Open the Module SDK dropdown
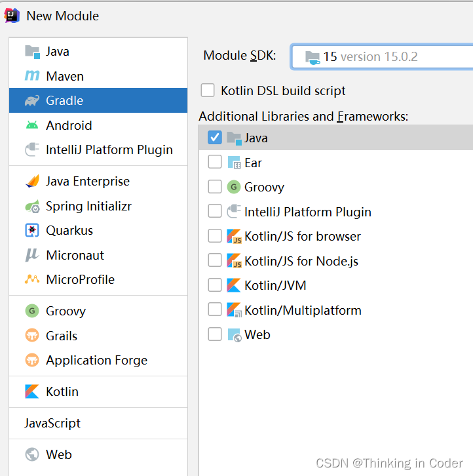473x476 pixels. [x=382, y=57]
